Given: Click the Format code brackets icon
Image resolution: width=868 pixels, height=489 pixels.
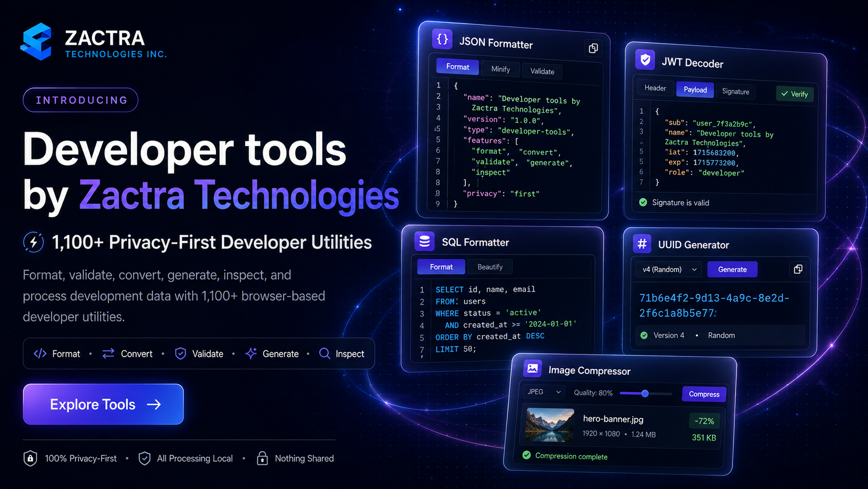Looking at the screenshot, I should tap(40, 354).
